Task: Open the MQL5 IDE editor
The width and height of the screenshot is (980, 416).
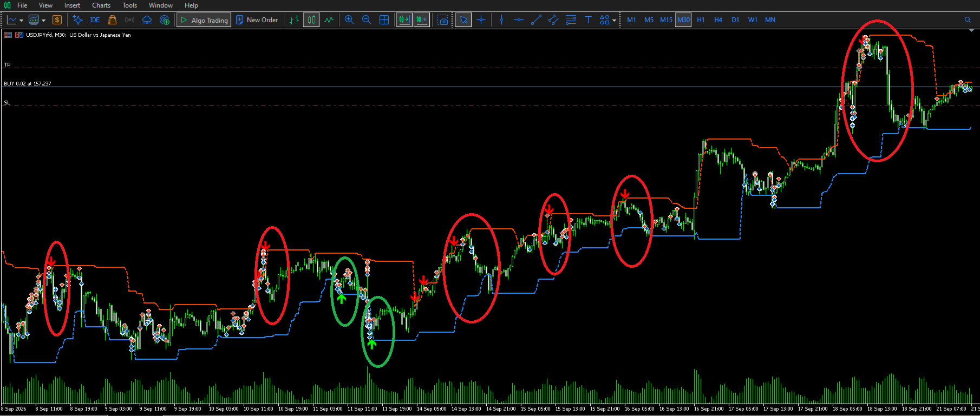Action: [x=95, y=20]
